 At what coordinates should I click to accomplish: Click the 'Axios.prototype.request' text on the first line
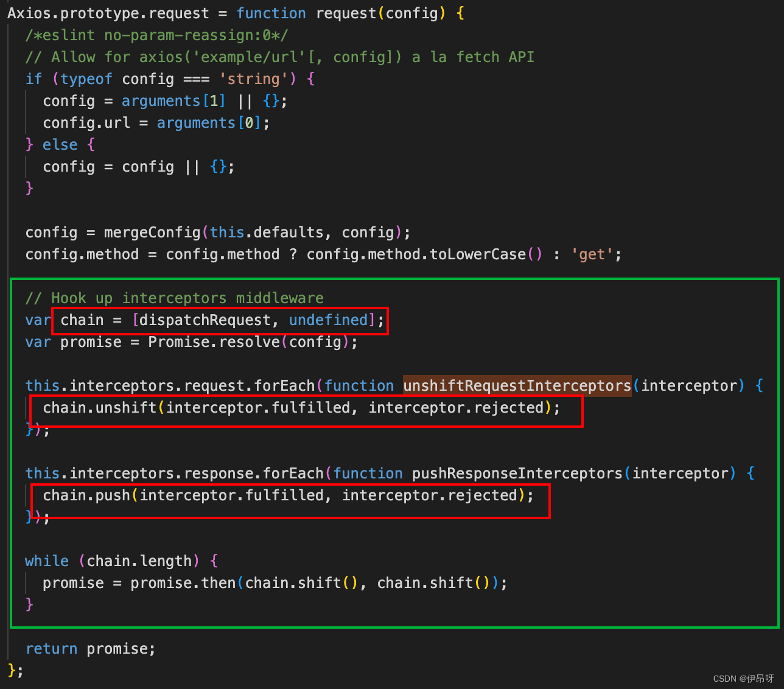[x=108, y=13]
